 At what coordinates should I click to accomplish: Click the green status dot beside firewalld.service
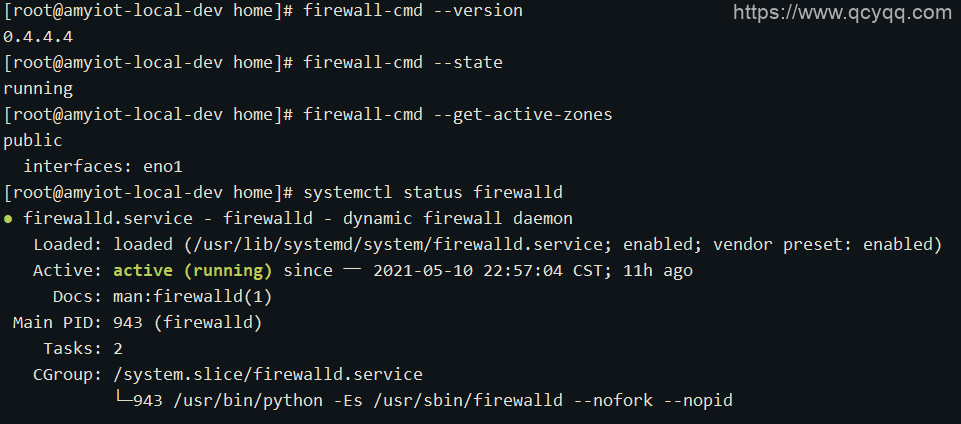[9, 218]
